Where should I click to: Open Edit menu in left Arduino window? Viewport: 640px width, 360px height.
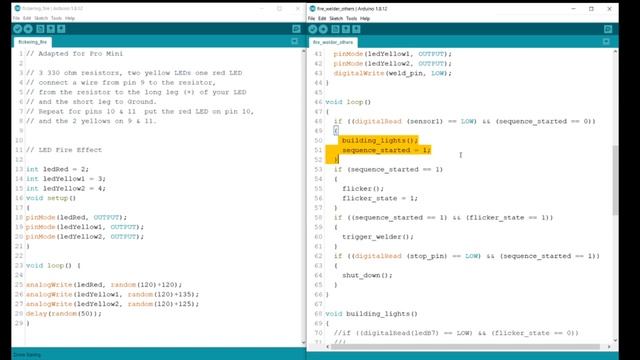27,18
